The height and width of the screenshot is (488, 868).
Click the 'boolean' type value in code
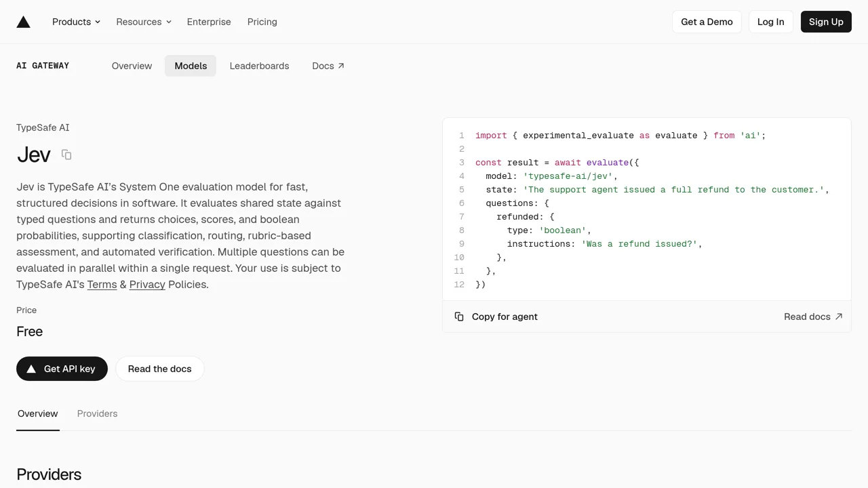point(562,230)
